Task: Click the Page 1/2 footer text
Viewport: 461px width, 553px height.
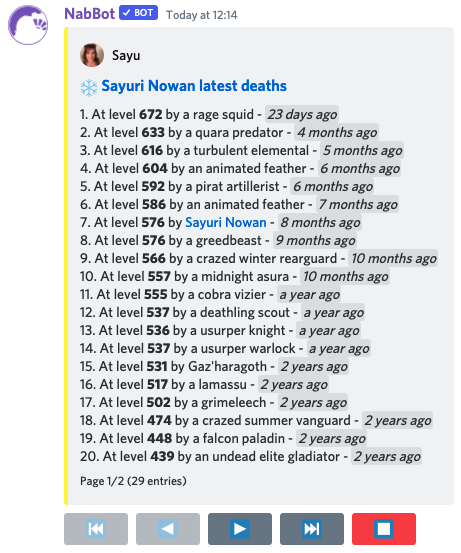Action: point(133,481)
